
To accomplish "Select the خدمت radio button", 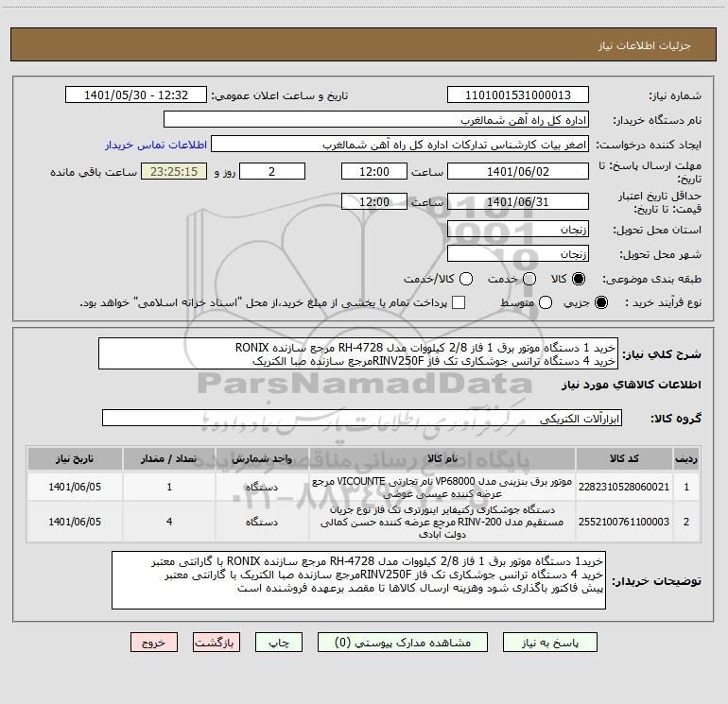I will tap(529, 279).
